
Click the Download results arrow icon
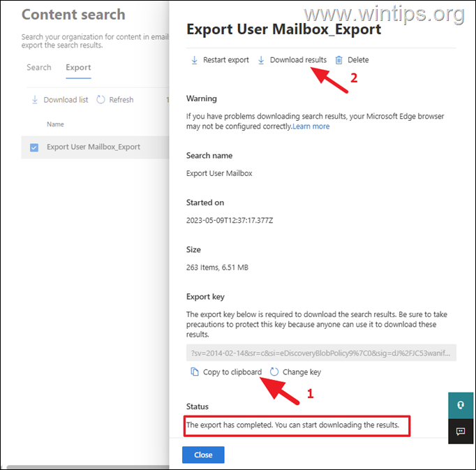261,60
